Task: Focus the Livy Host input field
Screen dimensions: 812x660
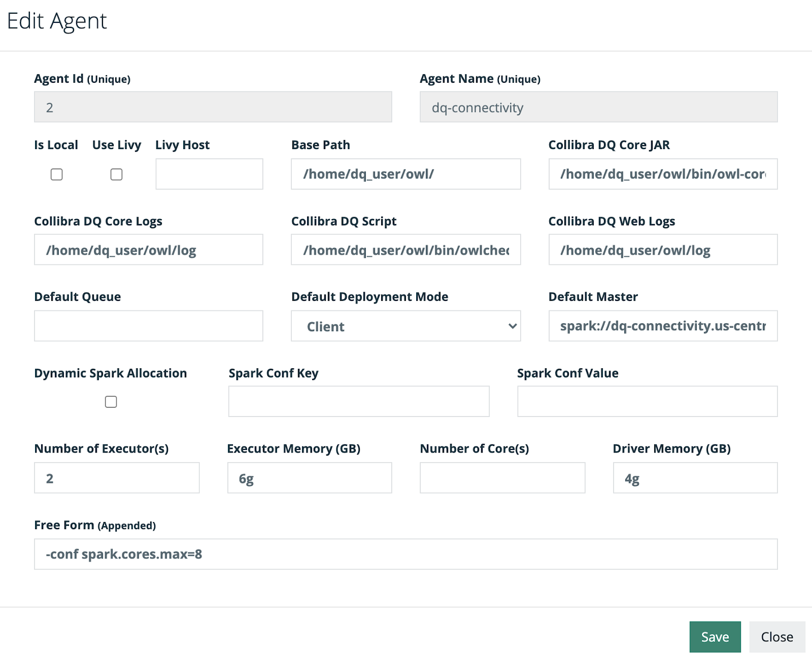Action: (x=209, y=174)
